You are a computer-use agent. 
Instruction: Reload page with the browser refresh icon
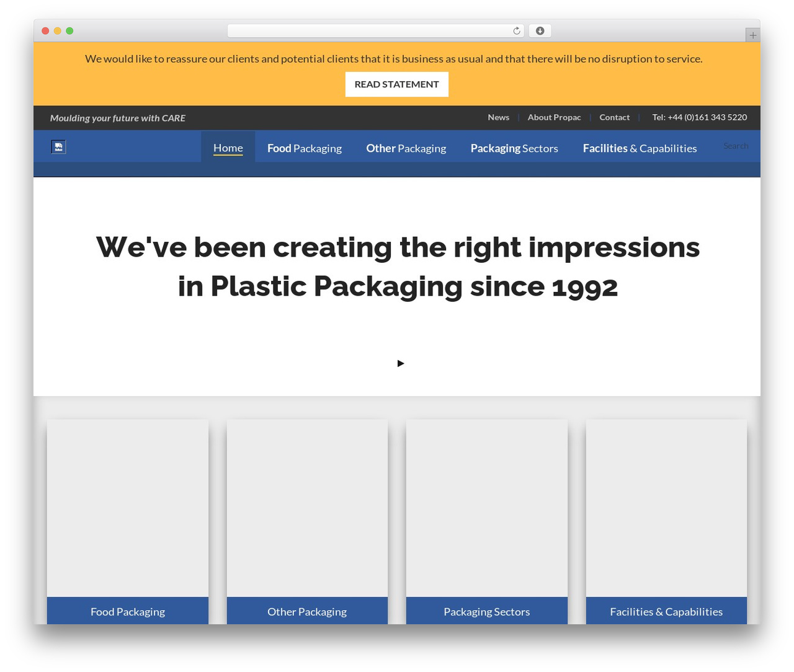click(517, 31)
